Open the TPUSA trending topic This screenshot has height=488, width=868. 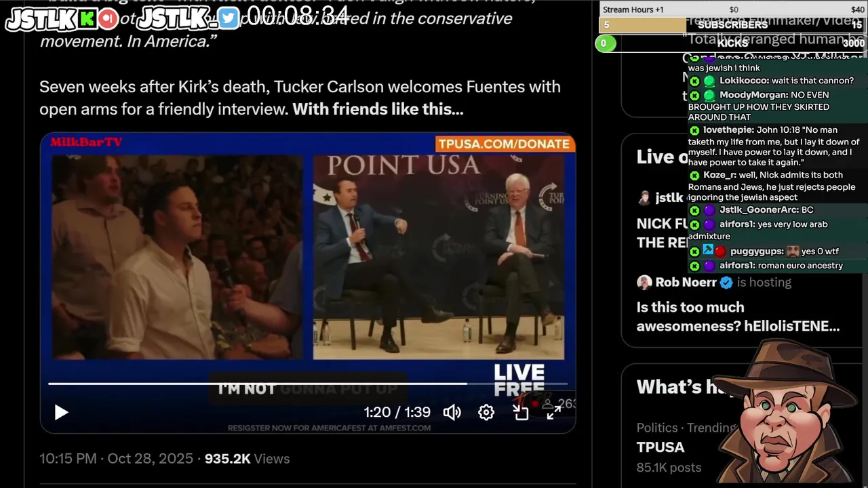pos(660,447)
